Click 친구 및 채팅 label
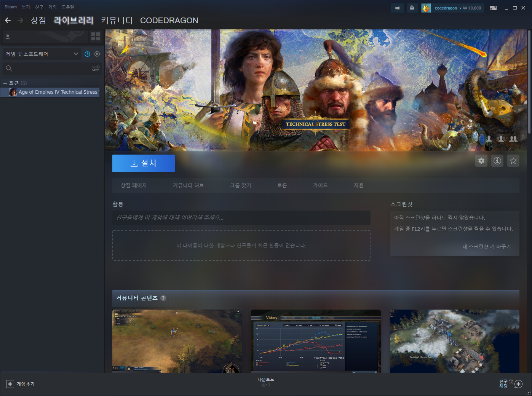Image resolution: width=532 pixels, height=396 pixels. pos(506,384)
